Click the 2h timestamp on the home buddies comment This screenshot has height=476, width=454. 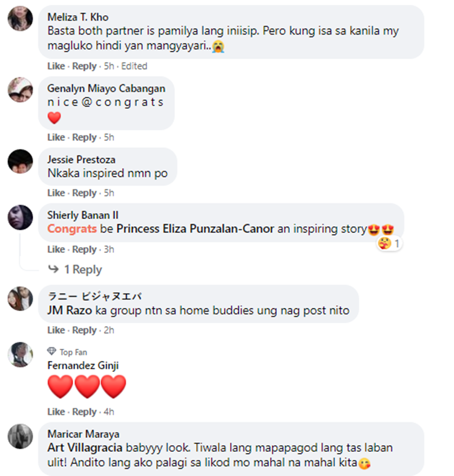[x=109, y=330]
